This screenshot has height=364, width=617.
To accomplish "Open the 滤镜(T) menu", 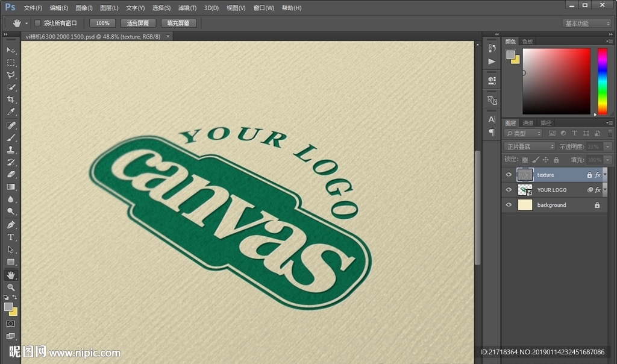I will coord(187,8).
